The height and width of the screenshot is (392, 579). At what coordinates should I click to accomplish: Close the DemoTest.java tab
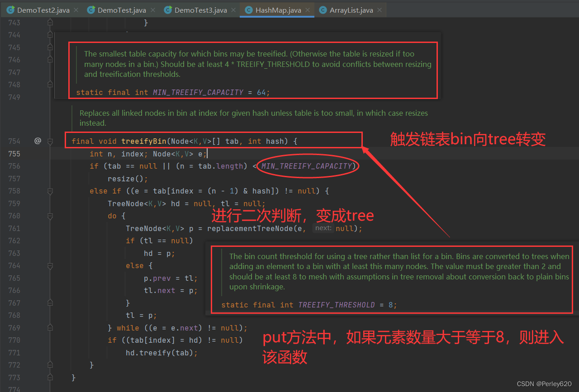[x=152, y=10]
